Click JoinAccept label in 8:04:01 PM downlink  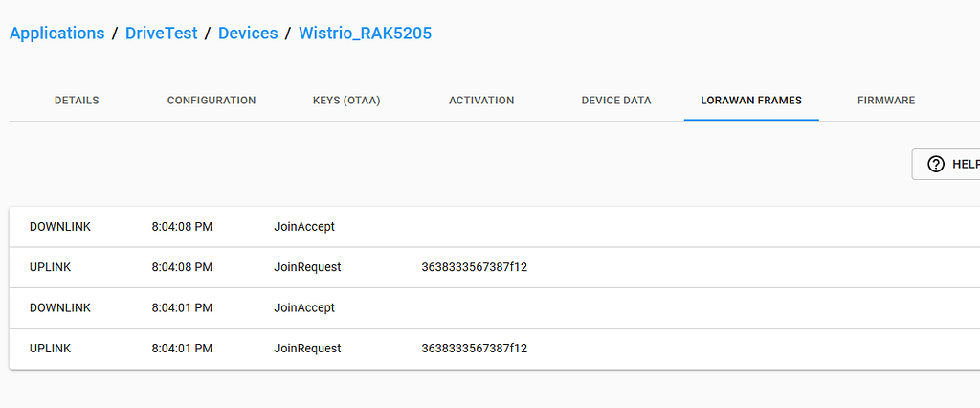coord(304,308)
